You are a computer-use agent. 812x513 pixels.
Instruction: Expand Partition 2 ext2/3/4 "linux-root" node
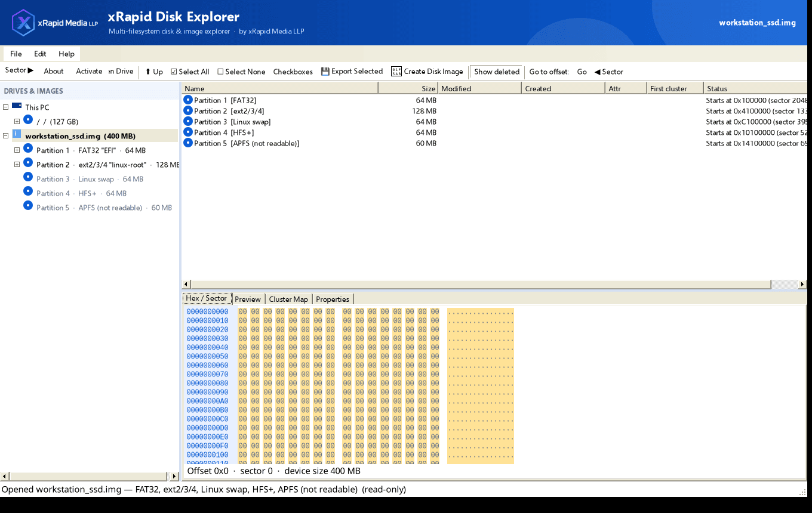pos(17,165)
